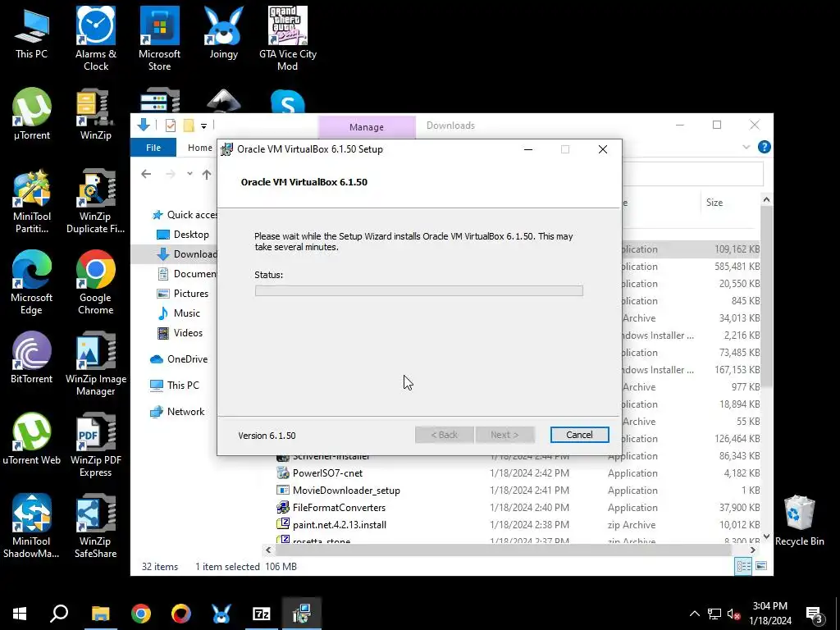Open recent locations dropdown in Explorer
The image size is (840, 630).
pyautogui.click(x=189, y=174)
